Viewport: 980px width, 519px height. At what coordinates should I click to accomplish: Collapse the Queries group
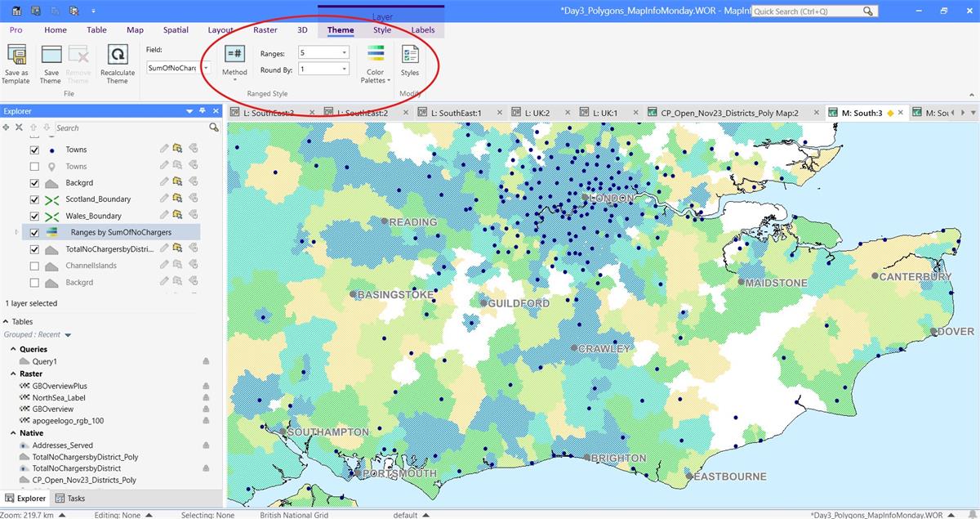pos(13,349)
